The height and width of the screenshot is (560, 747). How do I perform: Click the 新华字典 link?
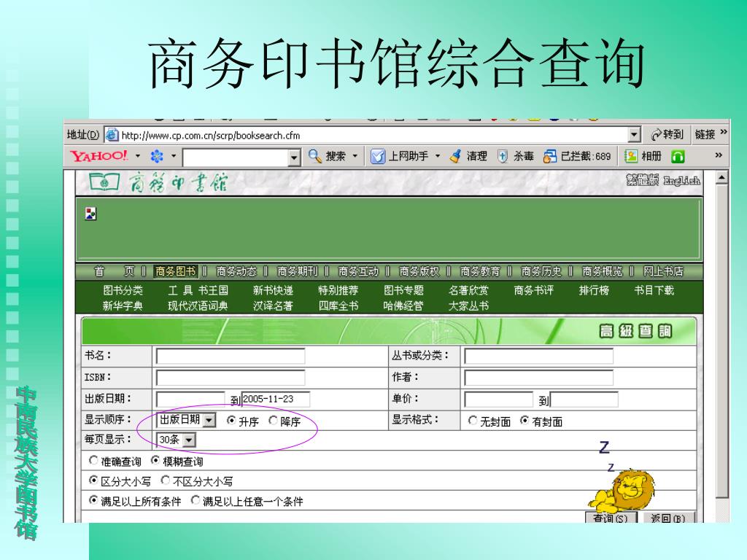click(123, 306)
